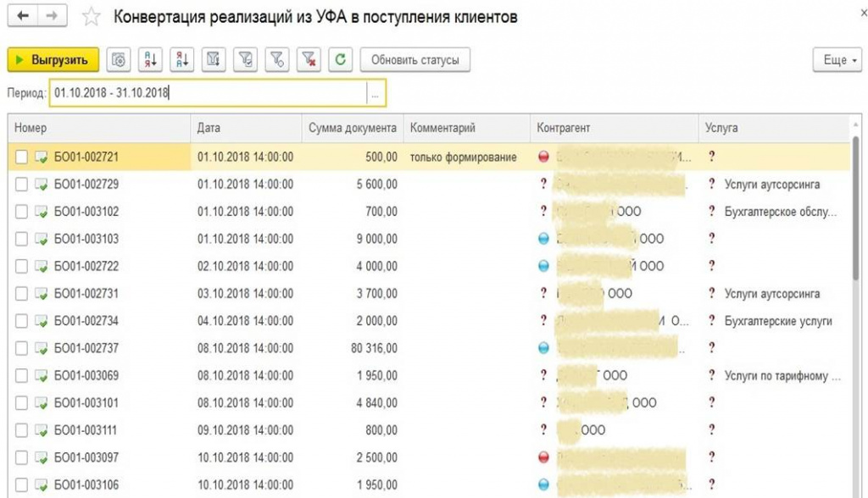868x498 pixels.
Task: Click Обновить статусы button
Action: click(x=415, y=60)
